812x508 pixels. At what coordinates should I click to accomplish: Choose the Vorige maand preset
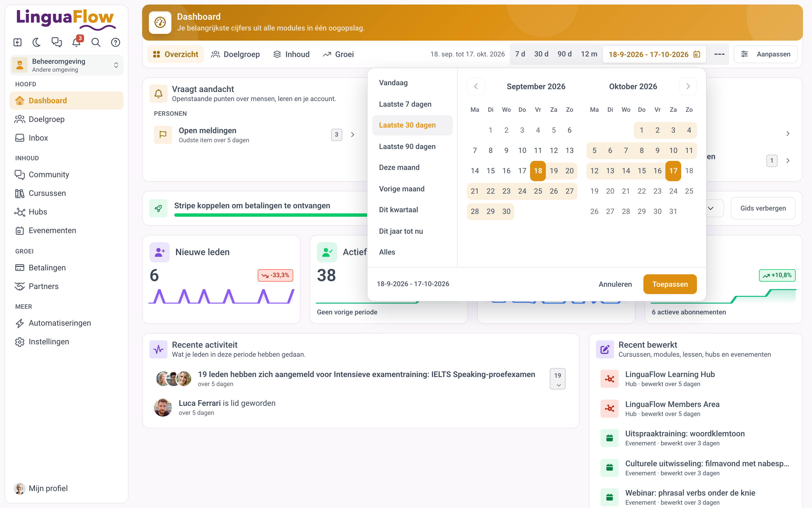[412, 189]
